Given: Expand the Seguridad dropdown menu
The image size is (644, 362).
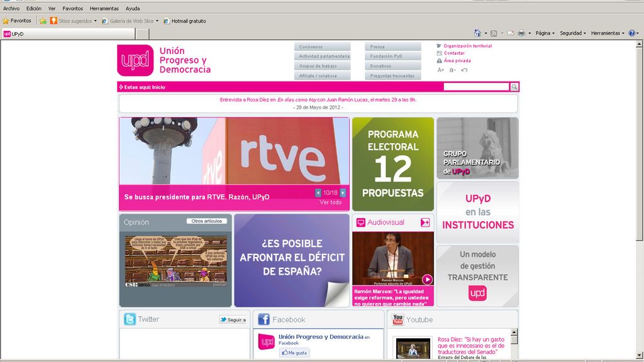Looking at the screenshot, I should click(574, 33).
